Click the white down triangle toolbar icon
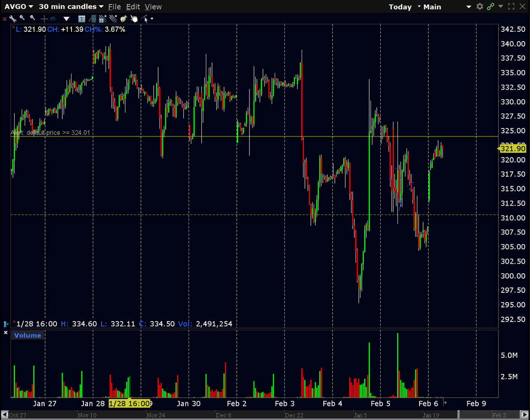This screenshot has width=530, height=420. (x=66, y=19)
